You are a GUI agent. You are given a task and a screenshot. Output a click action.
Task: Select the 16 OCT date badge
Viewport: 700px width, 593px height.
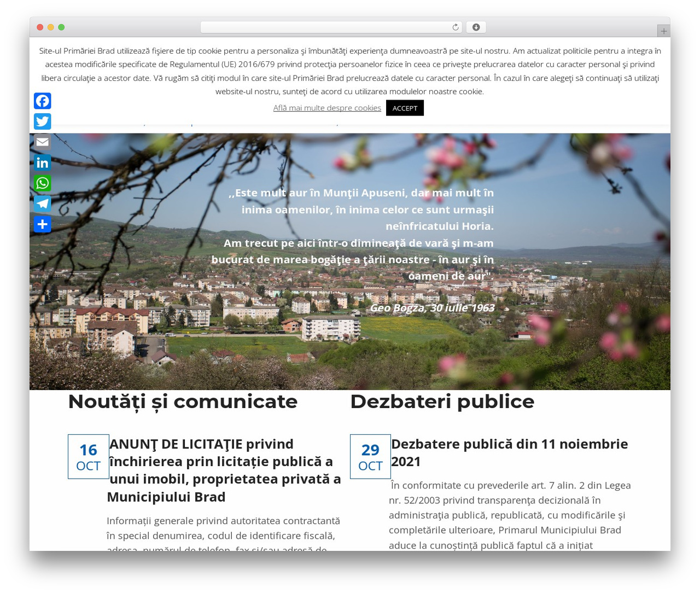point(88,456)
